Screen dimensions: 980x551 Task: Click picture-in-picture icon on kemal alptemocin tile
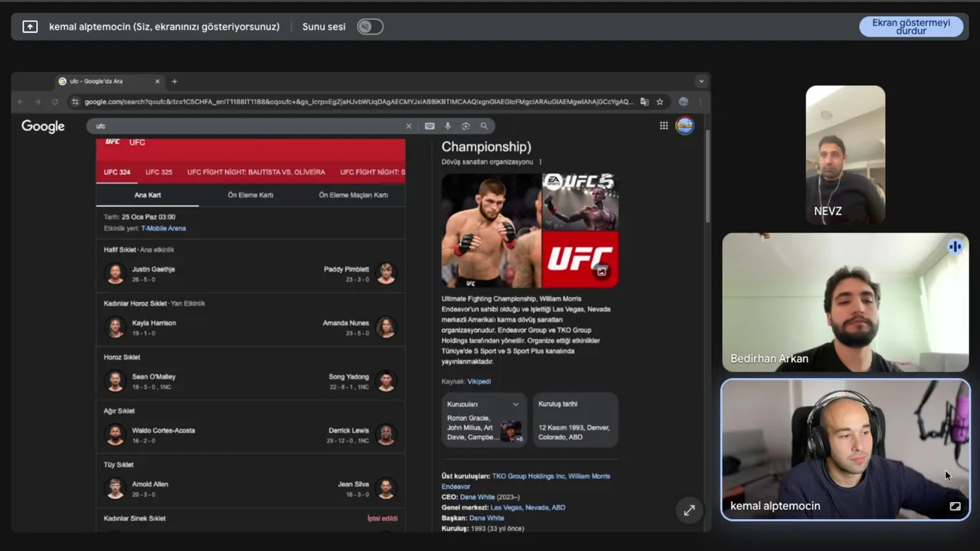(x=955, y=506)
